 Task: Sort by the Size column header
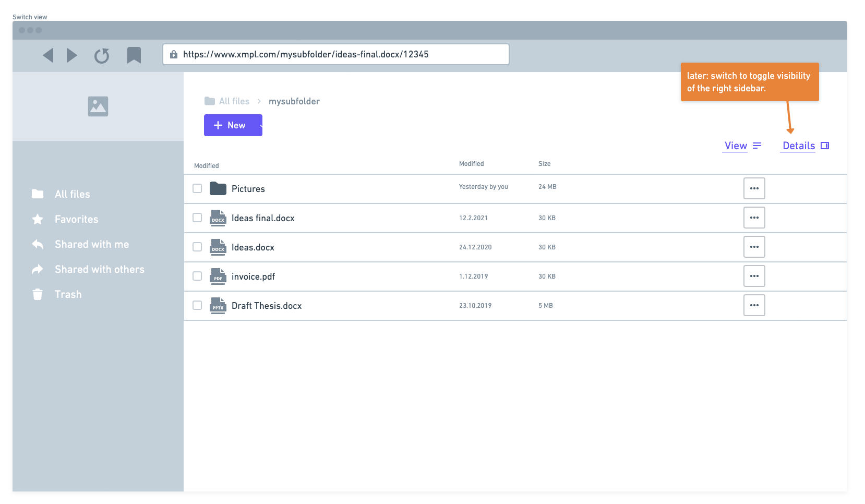pyautogui.click(x=545, y=164)
